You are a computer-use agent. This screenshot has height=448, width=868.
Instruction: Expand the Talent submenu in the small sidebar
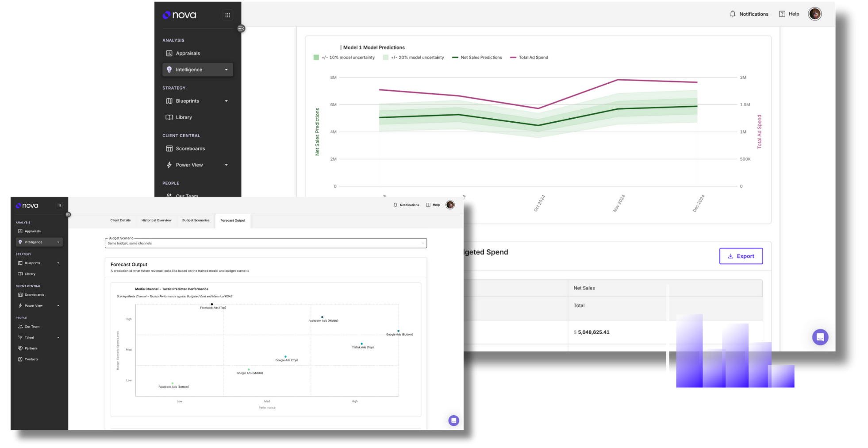[x=58, y=338]
